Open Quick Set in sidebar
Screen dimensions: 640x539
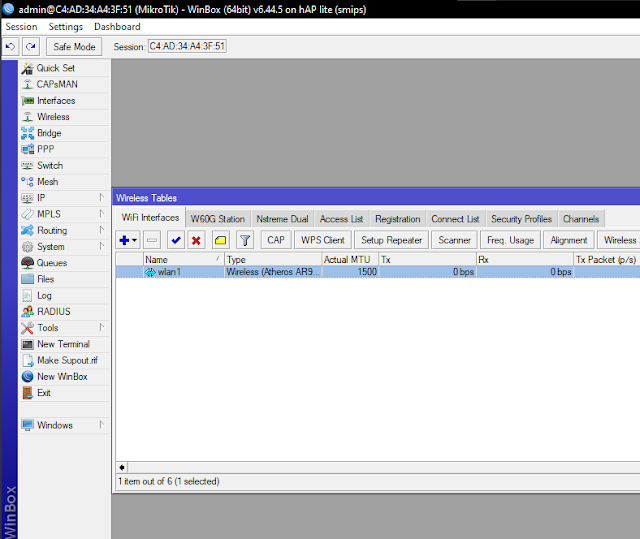pos(64,68)
